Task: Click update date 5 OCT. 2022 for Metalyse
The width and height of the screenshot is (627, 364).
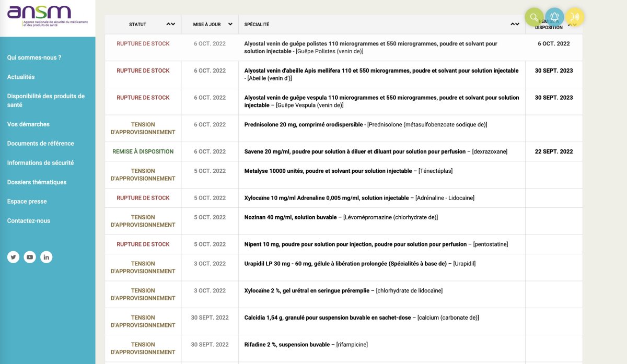Action: pos(210,171)
